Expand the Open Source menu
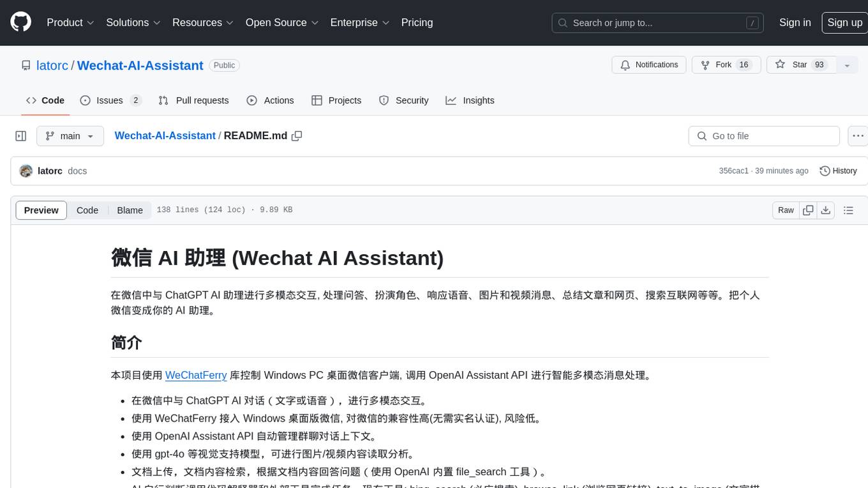 click(x=281, y=22)
